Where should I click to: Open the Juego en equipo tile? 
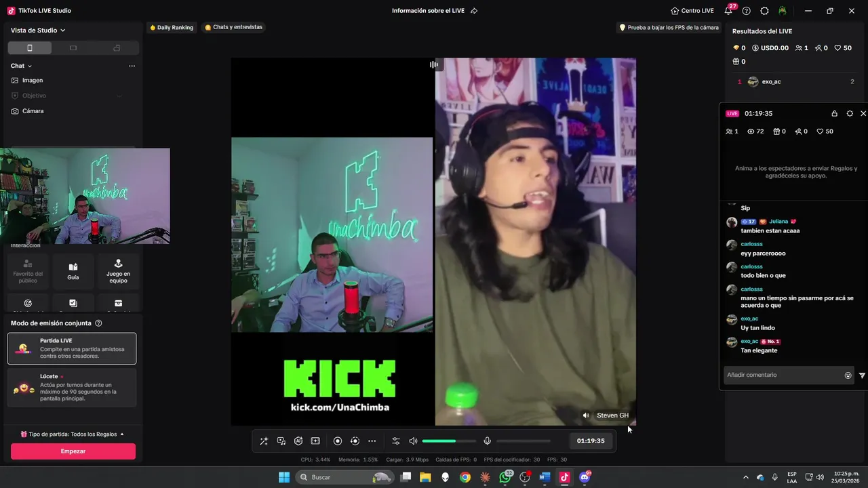click(x=118, y=271)
